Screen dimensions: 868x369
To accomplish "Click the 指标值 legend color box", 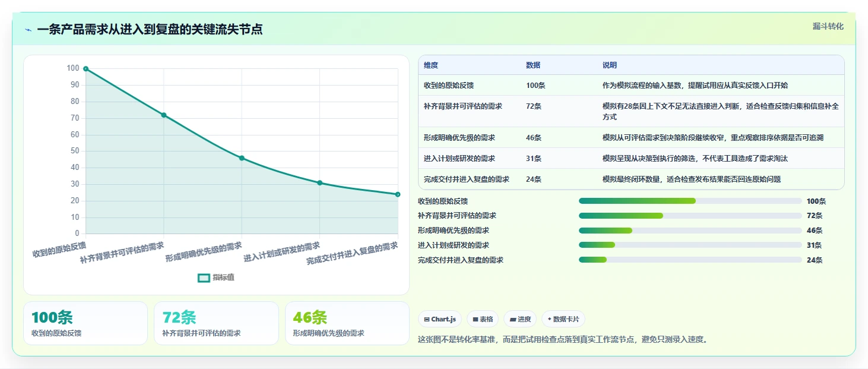I will (x=204, y=277).
